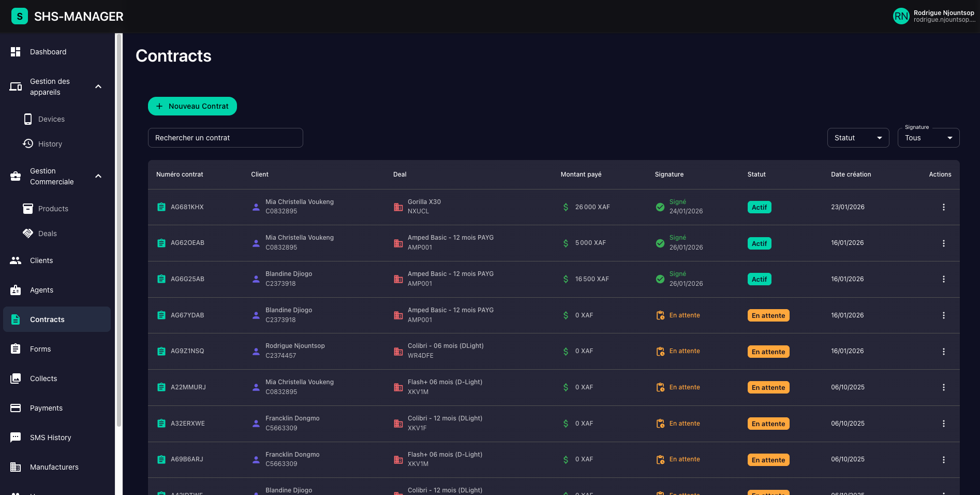
Task: Click user avatar RN in header
Action: (x=901, y=16)
